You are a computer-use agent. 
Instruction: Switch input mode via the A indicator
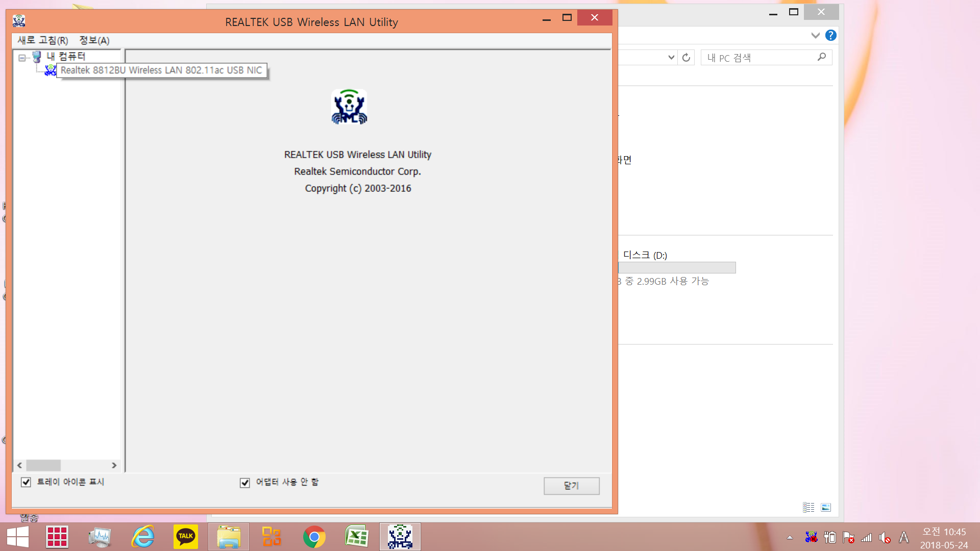pyautogui.click(x=904, y=537)
